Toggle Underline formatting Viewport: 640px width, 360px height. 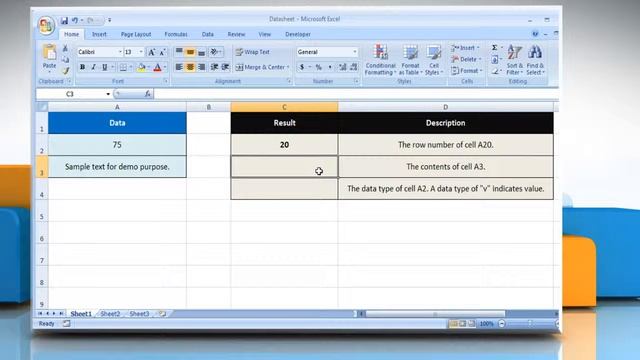point(104,67)
